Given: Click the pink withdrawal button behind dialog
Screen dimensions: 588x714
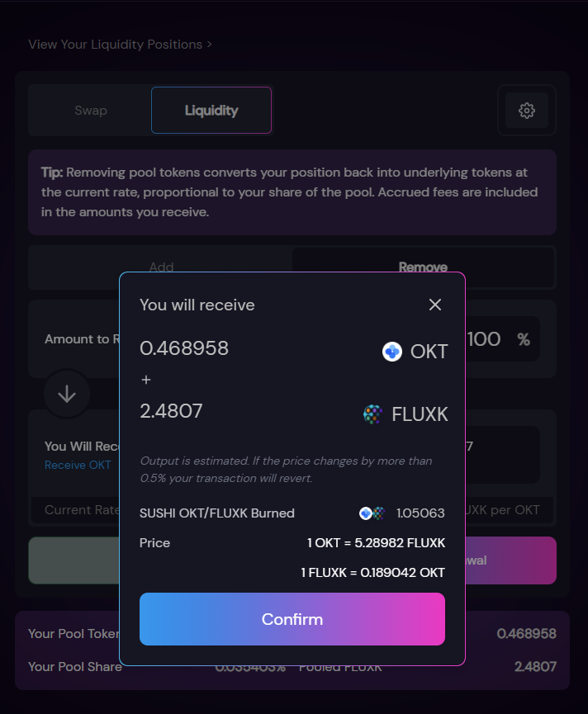Looking at the screenshot, I should coord(510,560).
